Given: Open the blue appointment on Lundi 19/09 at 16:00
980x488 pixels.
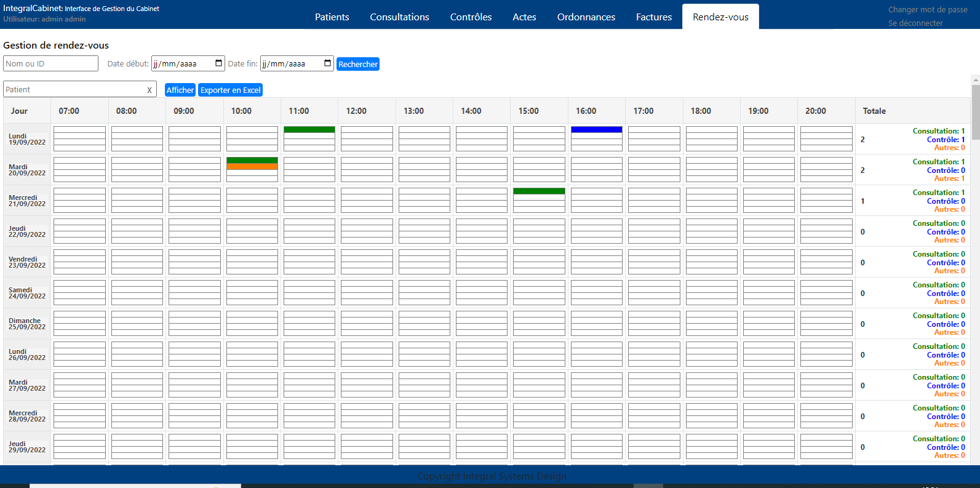Looking at the screenshot, I should coord(597,129).
